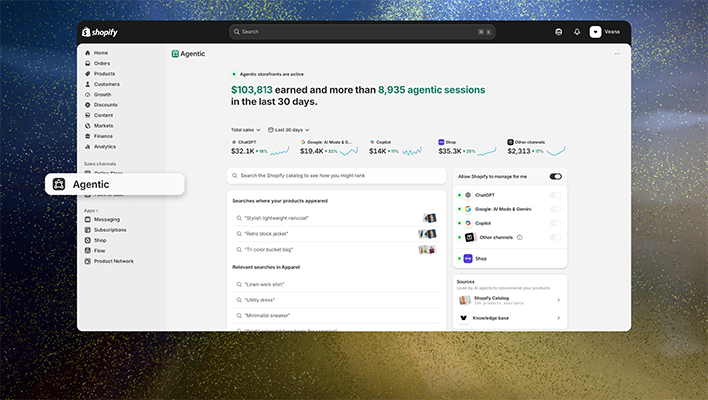
Task: Click the Growth icon in the sidebar
Action: (88, 94)
